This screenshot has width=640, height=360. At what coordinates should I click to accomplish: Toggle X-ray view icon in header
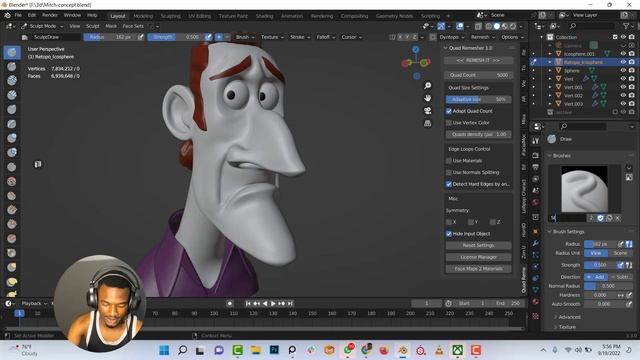coord(478,26)
